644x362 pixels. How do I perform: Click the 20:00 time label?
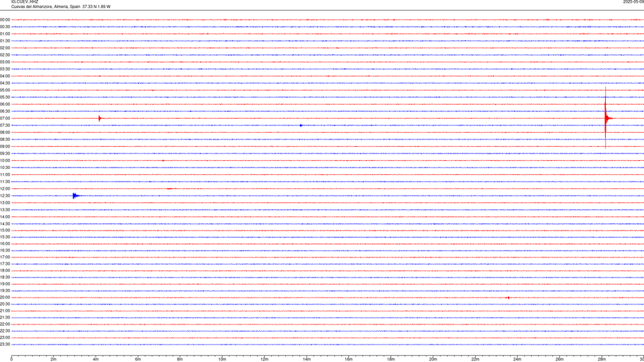point(5,298)
